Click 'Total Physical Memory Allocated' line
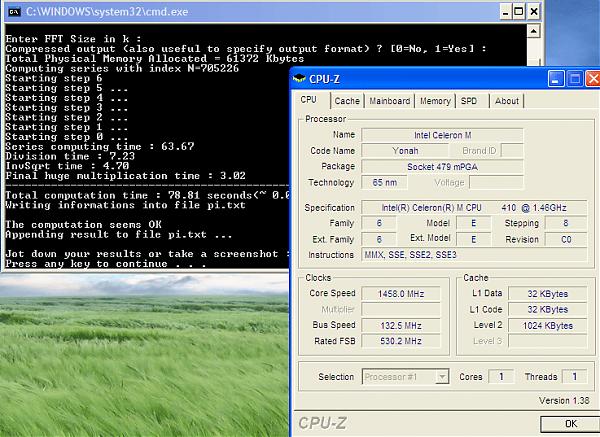Screen dimensions: 600x437 (155, 59)
